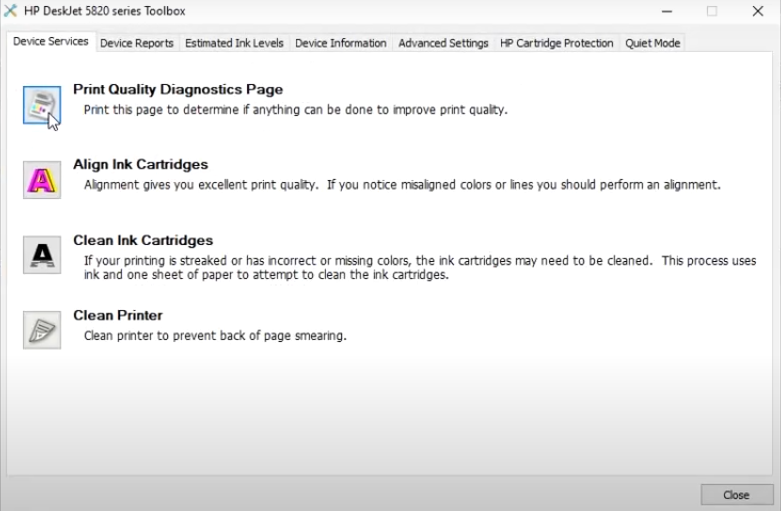Open the Device Reports tab
The width and height of the screenshot is (781, 511).
(x=136, y=43)
